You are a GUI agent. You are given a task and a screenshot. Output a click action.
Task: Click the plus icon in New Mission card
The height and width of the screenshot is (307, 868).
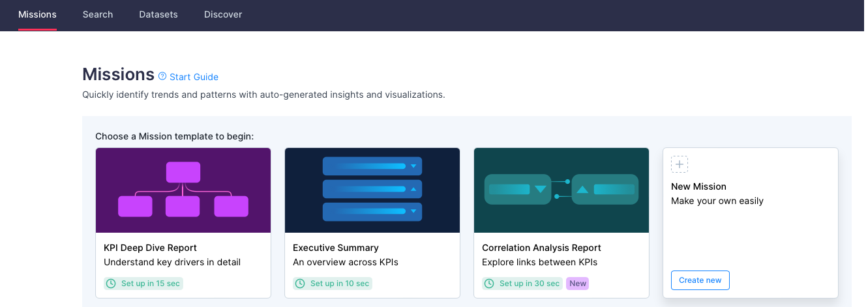pyautogui.click(x=680, y=164)
